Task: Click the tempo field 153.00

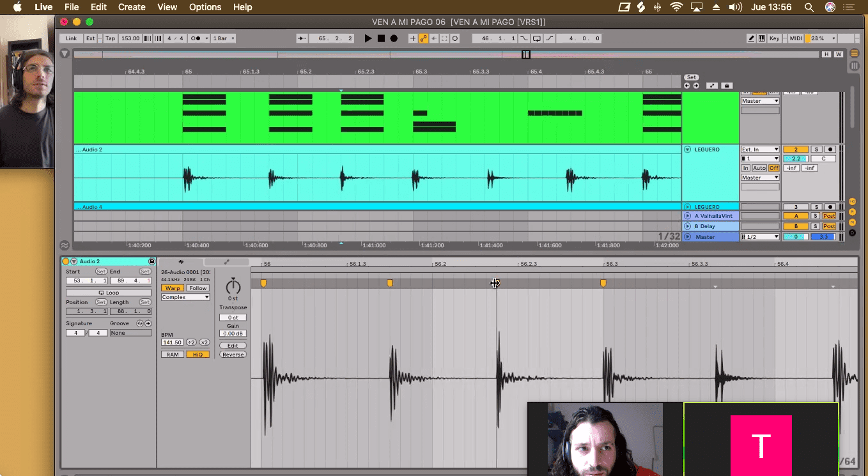Action: tap(130, 38)
